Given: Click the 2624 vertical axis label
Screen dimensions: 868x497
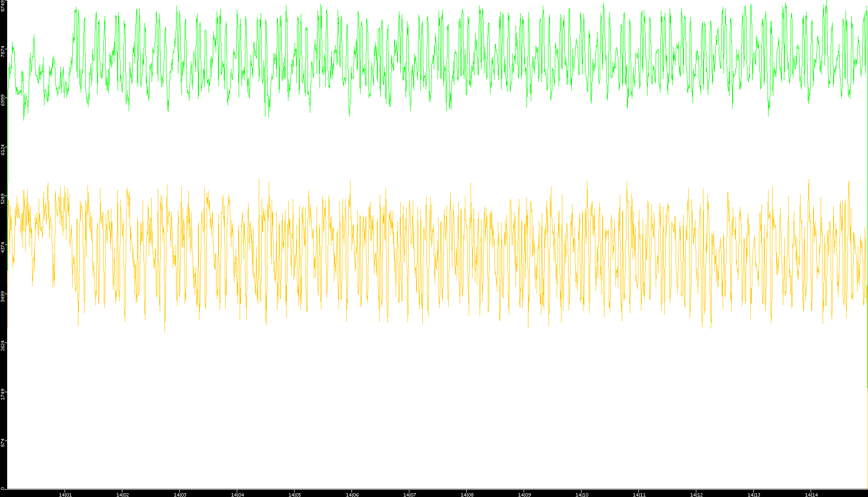Looking at the screenshot, I should (3, 345).
